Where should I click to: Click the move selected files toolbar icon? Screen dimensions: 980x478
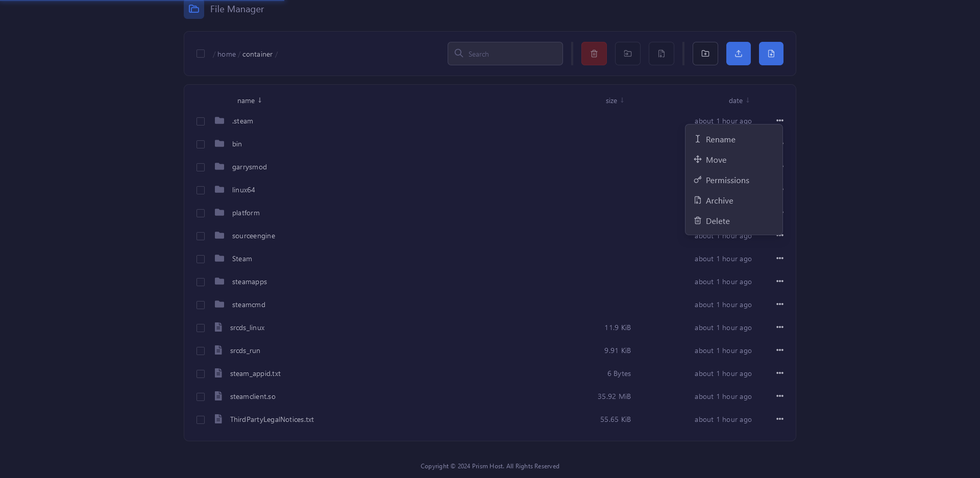point(627,54)
